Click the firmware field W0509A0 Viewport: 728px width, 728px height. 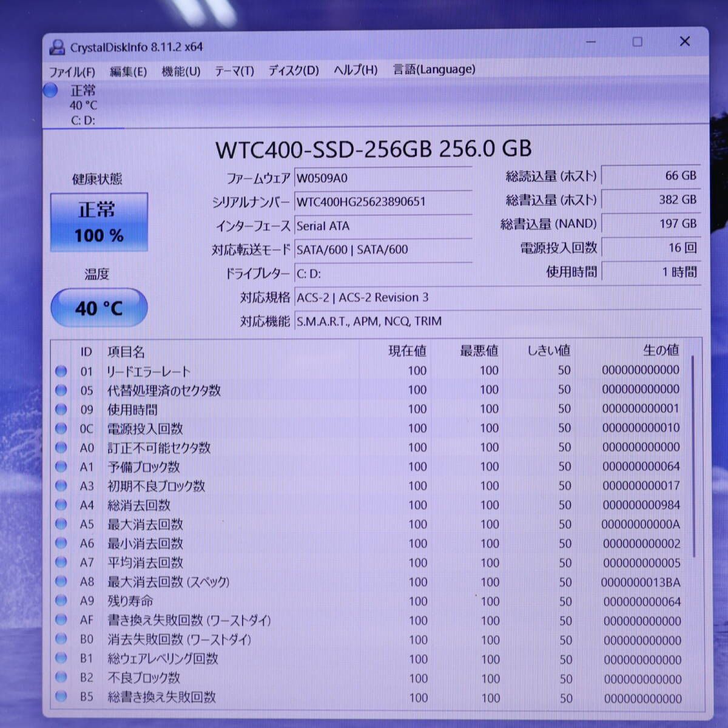383,178
